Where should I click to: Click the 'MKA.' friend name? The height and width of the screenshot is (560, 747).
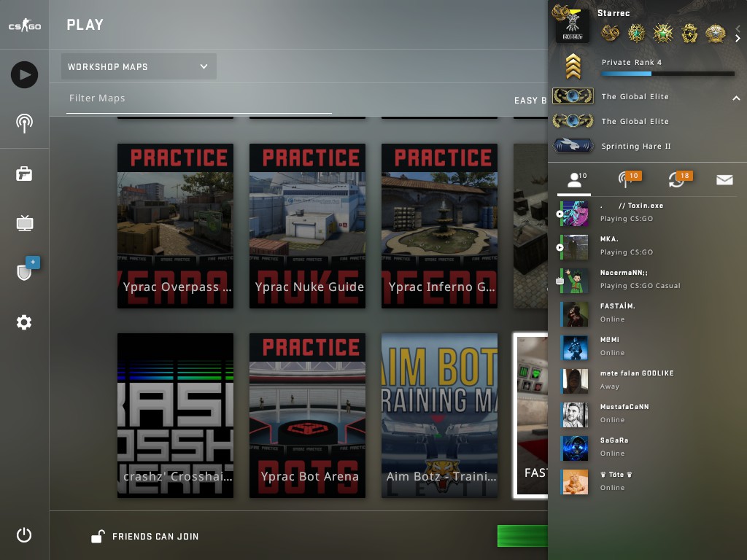(609, 239)
